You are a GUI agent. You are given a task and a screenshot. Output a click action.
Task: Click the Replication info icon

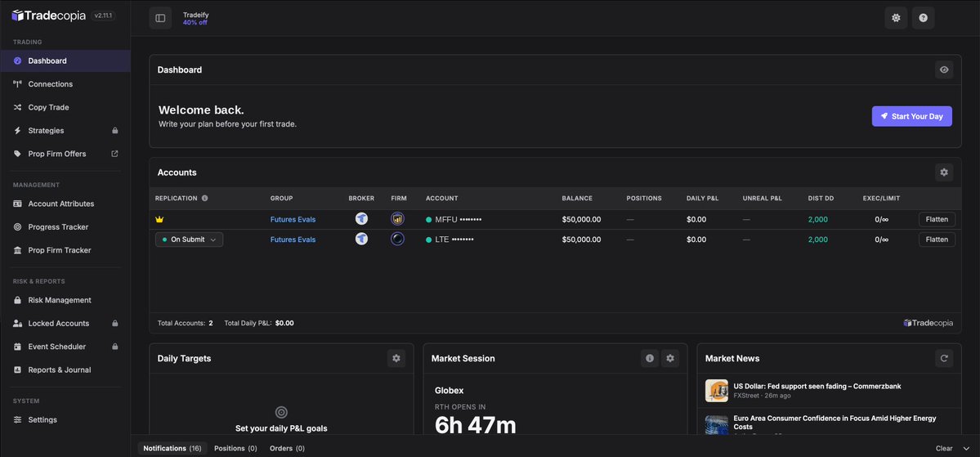point(204,198)
